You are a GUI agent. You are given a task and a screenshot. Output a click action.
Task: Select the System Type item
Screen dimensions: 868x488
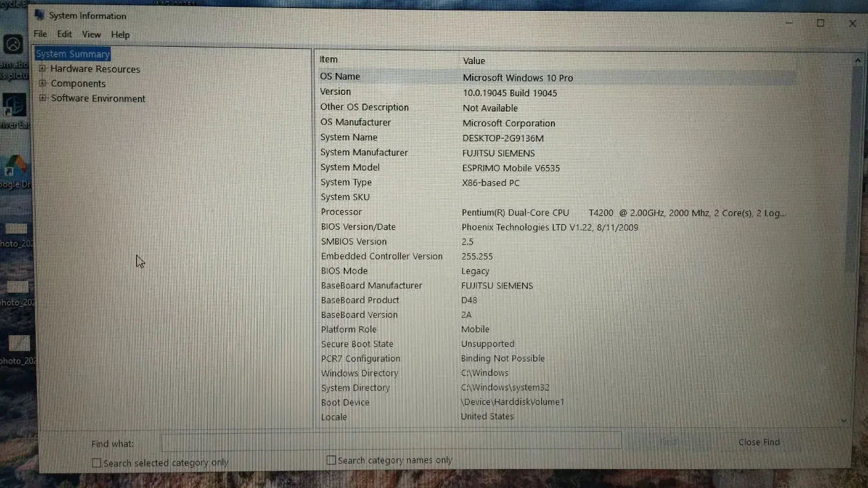pyautogui.click(x=346, y=182)
